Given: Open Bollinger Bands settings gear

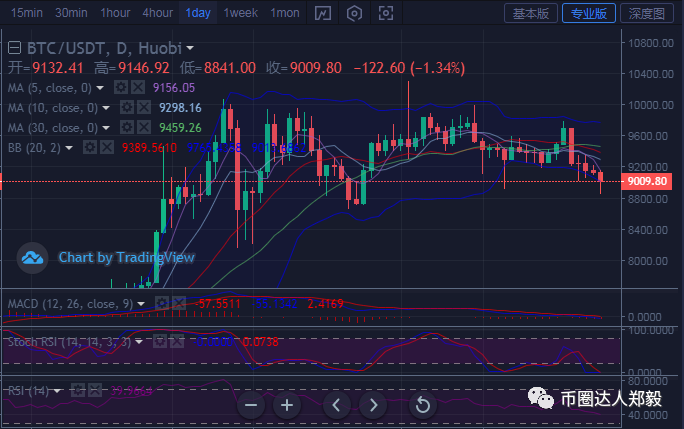Looking at the screenshot, I should [90, 148].
